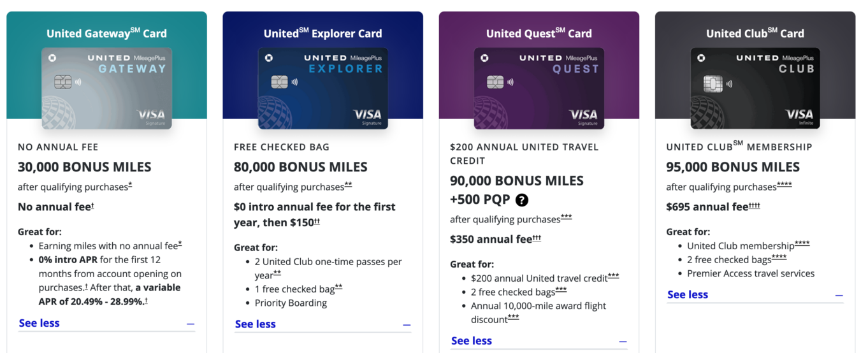The width and height of the screenshot is (868, 353).
Task: Collapse Club card with See less
Action: click(x=687, y=294)
